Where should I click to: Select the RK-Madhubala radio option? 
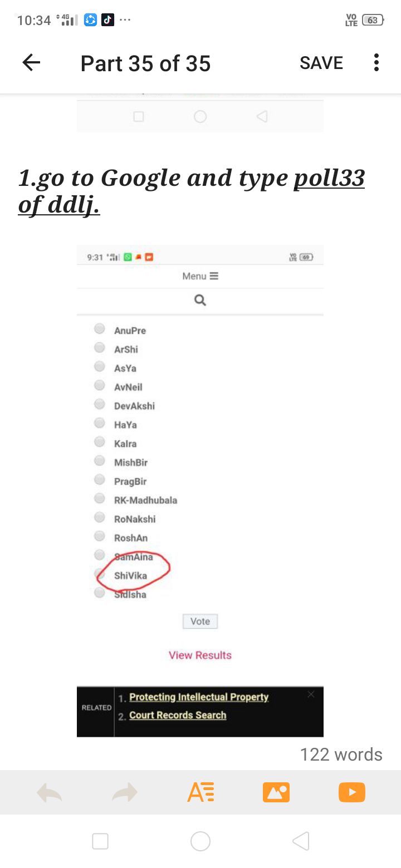100,499
